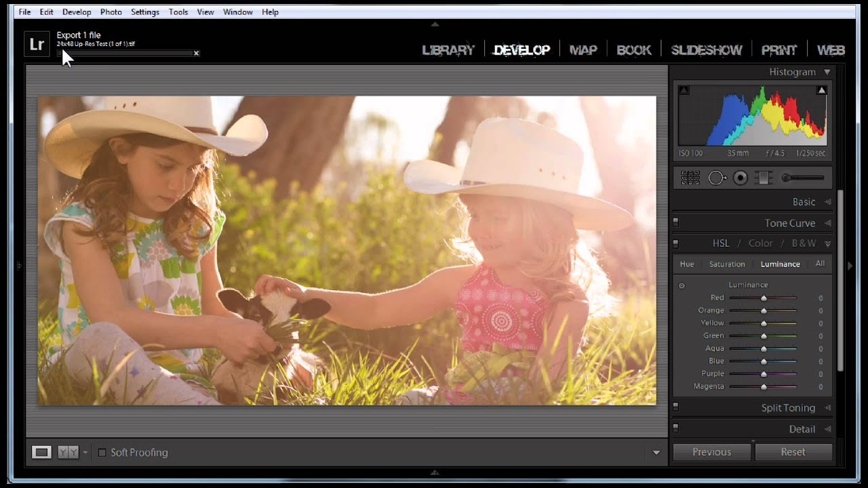Open the Settings menu
The width and height of the screenshot is (868, 488).
[145, 12]
